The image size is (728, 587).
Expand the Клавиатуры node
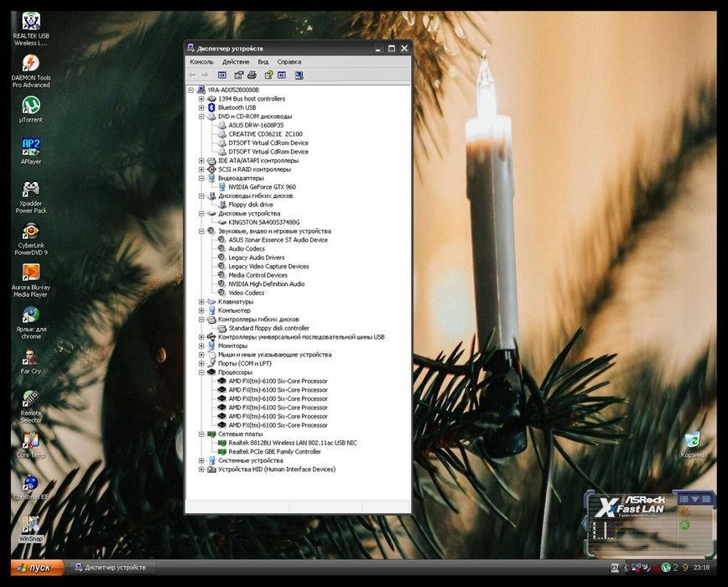pyautogui.click(x=201, y=302)
